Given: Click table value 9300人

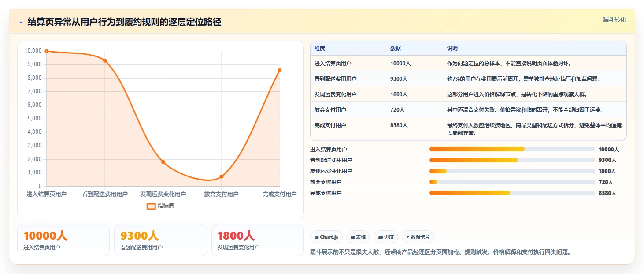Looking at the screenshot, I should click(399, 79).
